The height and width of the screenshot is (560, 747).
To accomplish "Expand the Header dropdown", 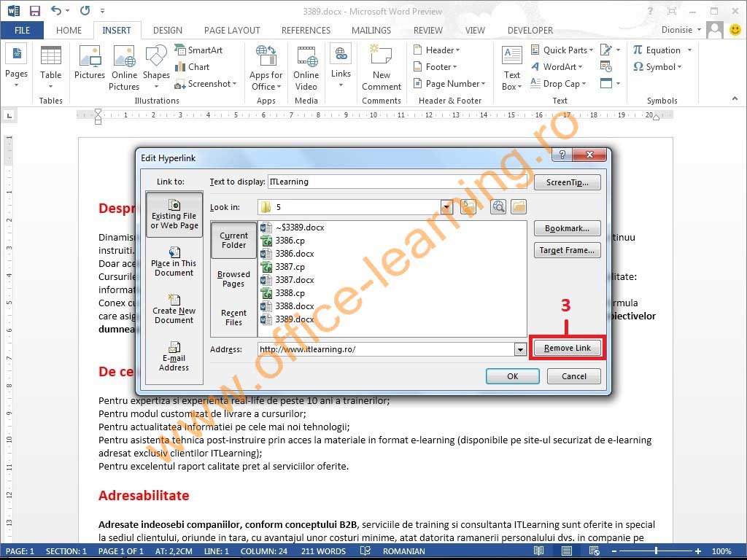I will 458,50.
